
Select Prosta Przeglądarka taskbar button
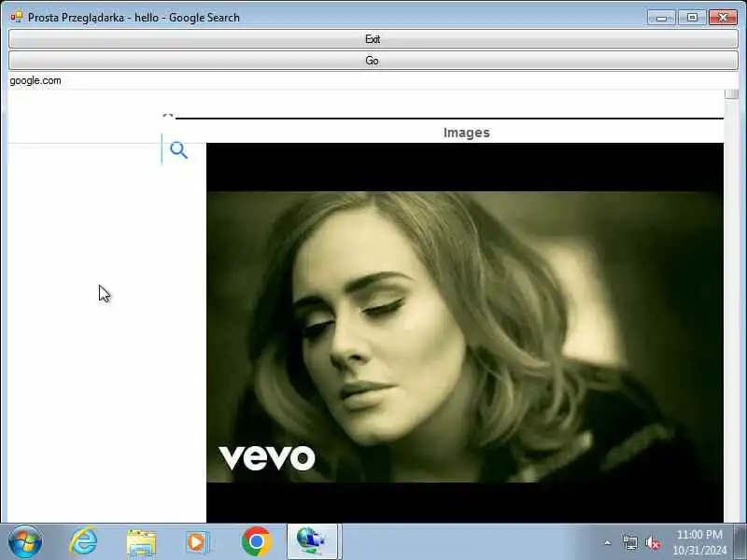[x=312, y=541]
